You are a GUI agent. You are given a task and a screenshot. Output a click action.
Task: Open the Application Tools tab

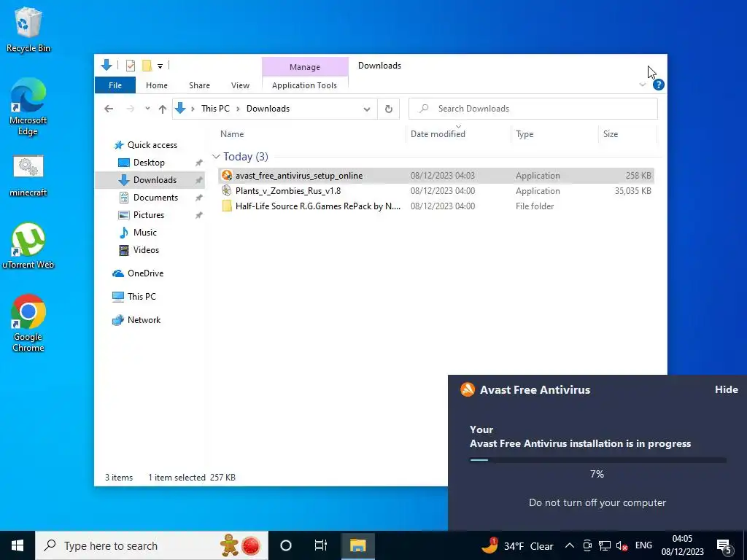click(304, 85)
